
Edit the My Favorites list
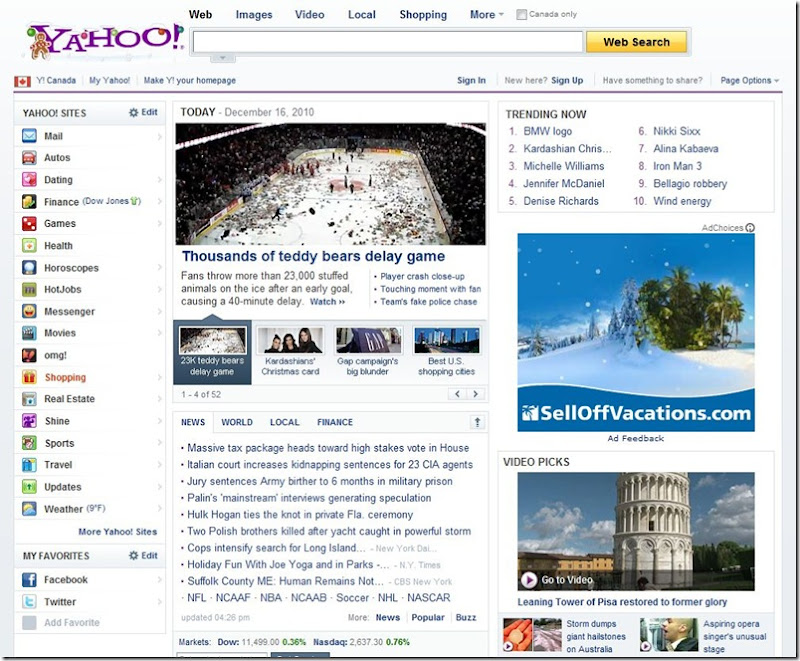click(143, 555)
